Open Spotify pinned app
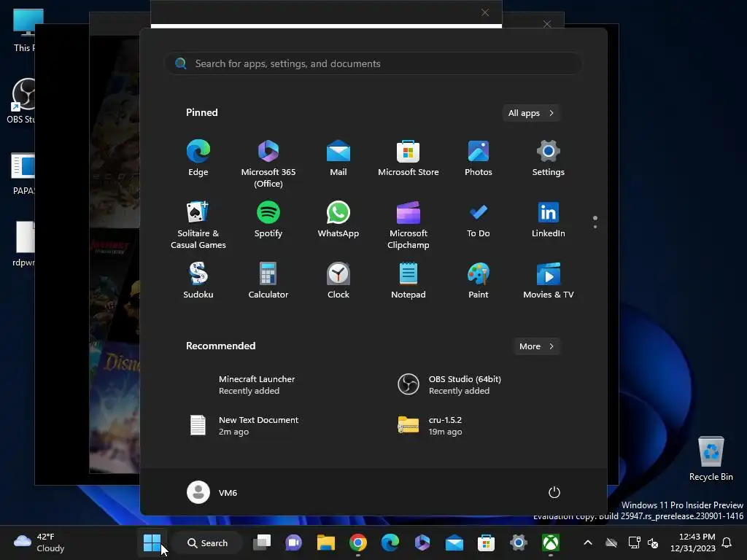 (268, 219)
